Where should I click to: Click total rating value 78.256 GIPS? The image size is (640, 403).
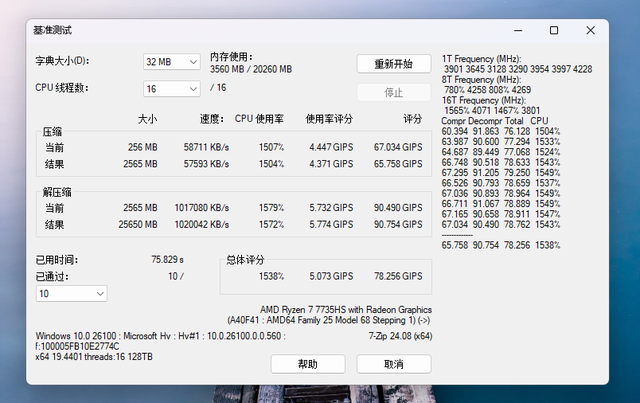(398, 276)
